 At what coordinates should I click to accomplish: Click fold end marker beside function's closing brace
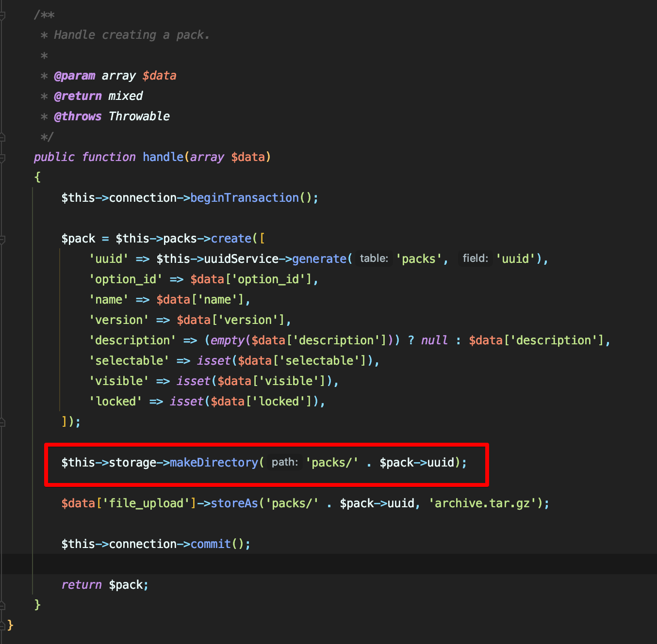[2, 605]
